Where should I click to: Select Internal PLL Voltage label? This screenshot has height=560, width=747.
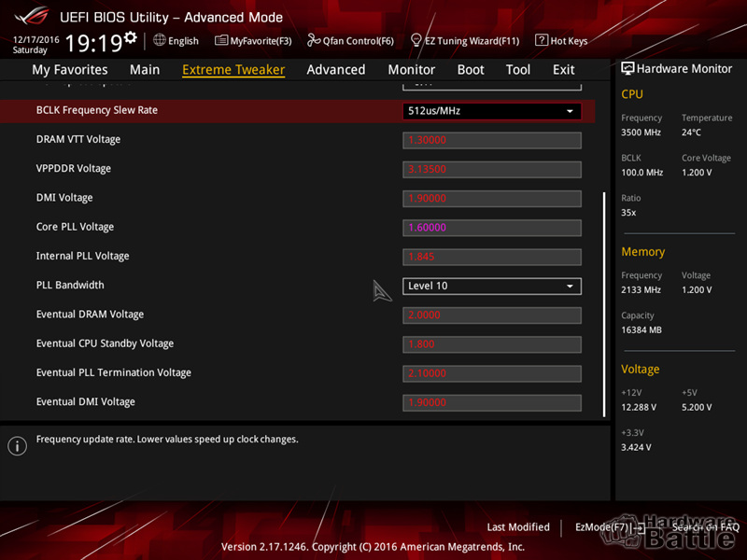[82, 256]
